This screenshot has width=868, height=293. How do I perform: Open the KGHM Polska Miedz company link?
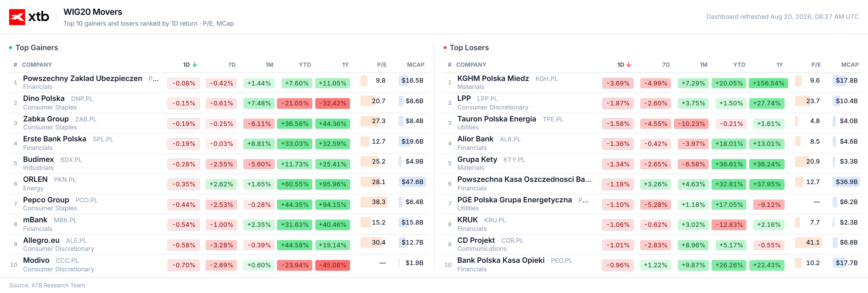click(x=493, y=78)
